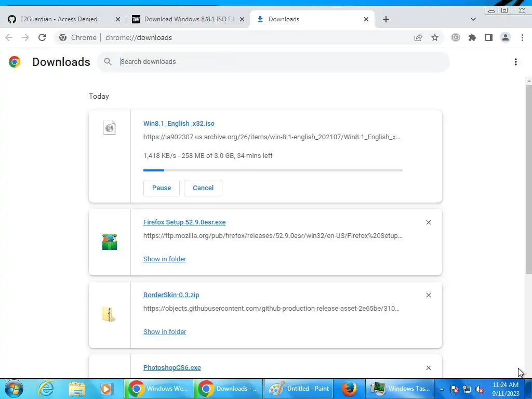Viewport: 532px width, 399px height.
Task: Open Firefox from the taskbar
Action: pyautogui.click(x=349, y=389)
